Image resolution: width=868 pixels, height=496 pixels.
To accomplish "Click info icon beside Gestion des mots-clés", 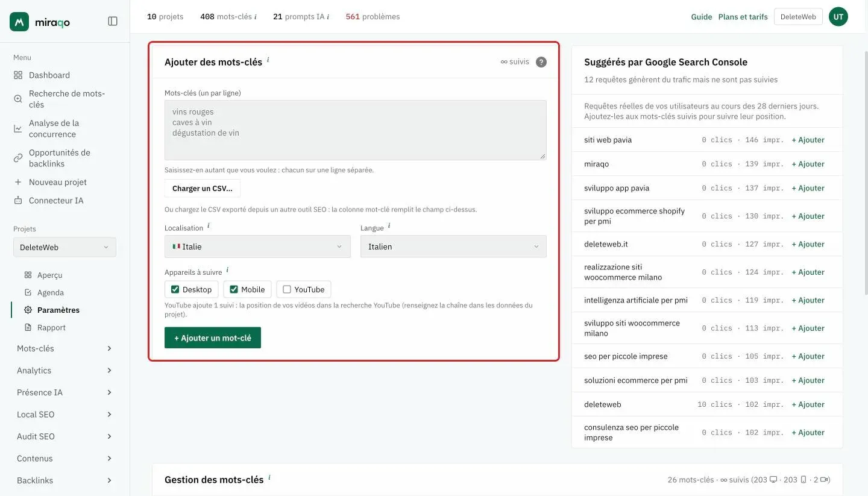I will click(x=269, y=477).
